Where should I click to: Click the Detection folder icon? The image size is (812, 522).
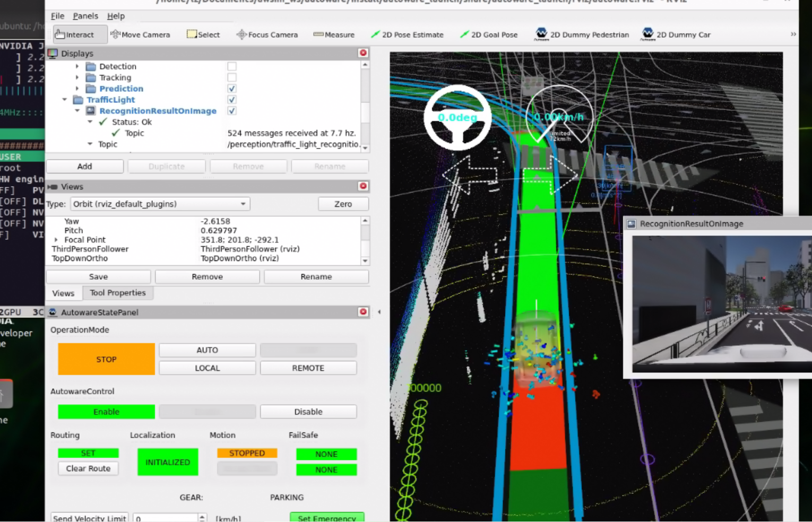(91, 66)
